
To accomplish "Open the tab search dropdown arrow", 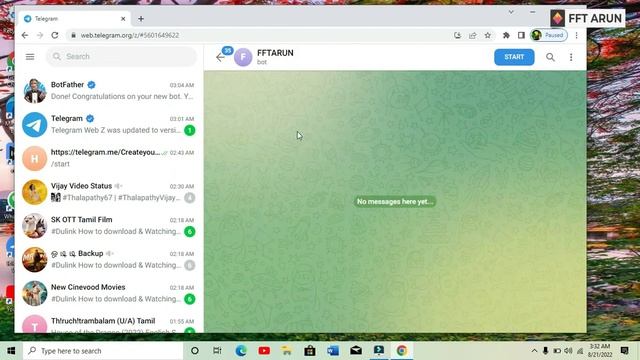I will 511,12.
